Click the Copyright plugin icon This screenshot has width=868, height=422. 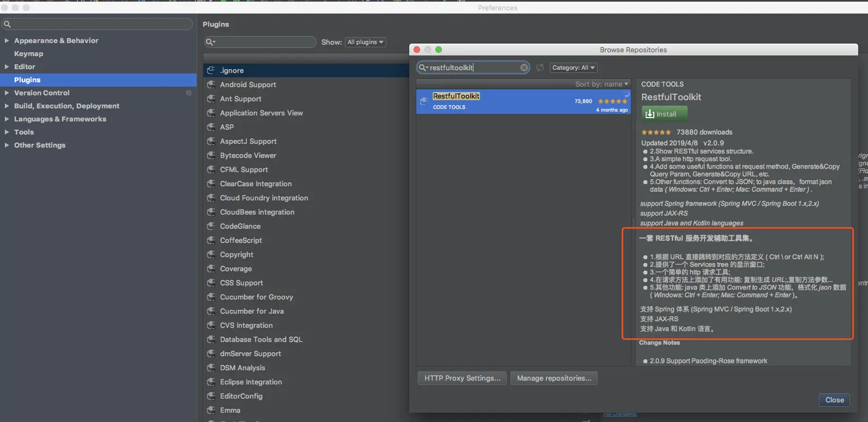coord(211,254)
